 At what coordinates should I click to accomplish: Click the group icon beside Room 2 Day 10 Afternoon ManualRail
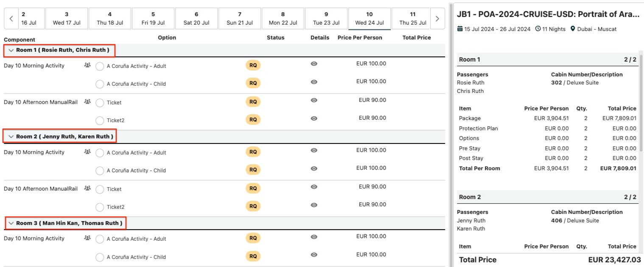87,188
